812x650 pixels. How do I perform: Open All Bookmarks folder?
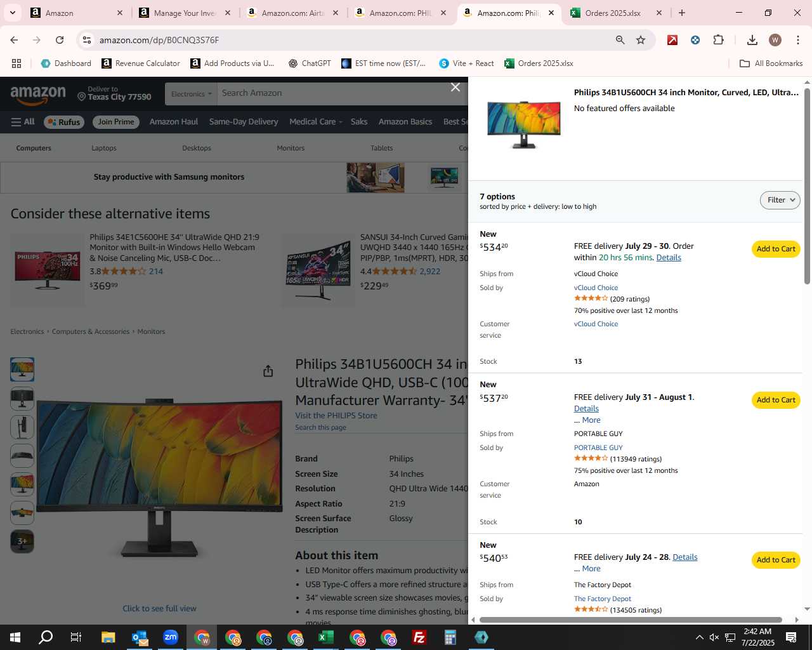tap(771, 63)
